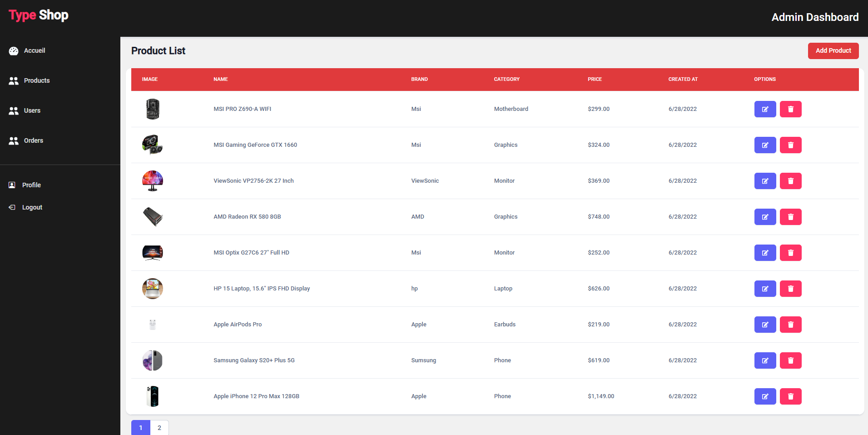Edit the Apple AirPods Pro product

coord(765,325)
